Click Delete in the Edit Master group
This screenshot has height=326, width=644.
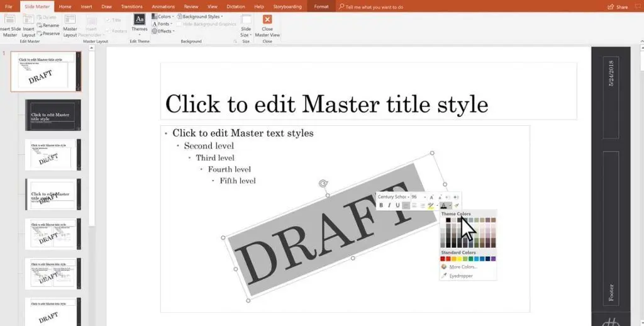[x=47, y=17]
